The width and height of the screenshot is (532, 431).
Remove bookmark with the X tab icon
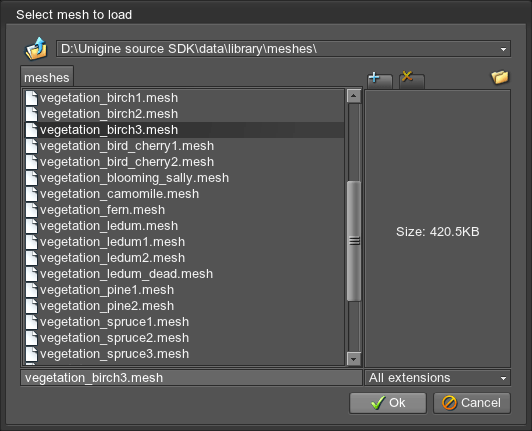[412, 80]
